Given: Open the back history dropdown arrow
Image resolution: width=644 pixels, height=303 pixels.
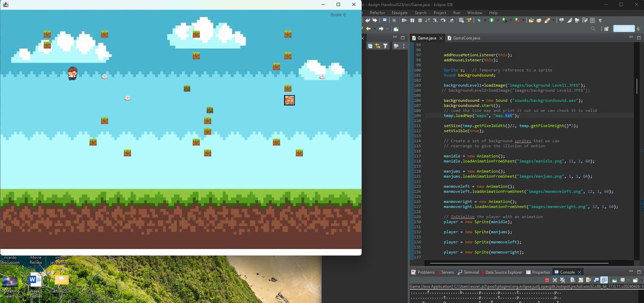Looking at the screenshot, I should pos(374,28).
